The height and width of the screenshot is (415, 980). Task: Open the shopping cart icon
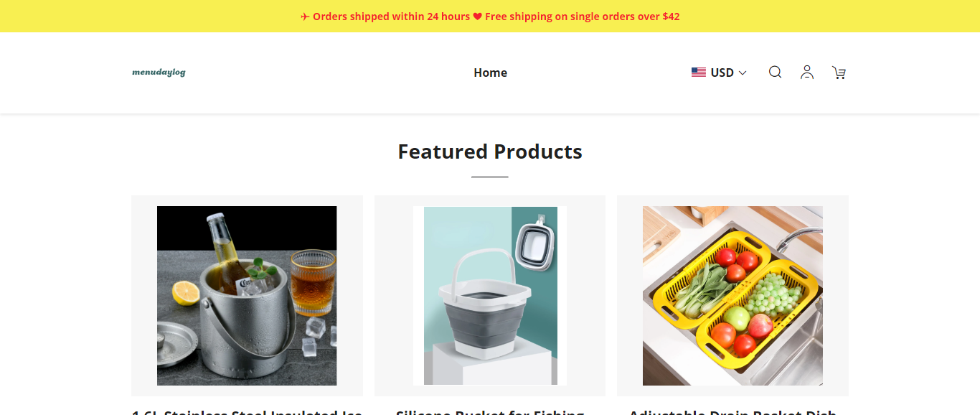point(839,73)
